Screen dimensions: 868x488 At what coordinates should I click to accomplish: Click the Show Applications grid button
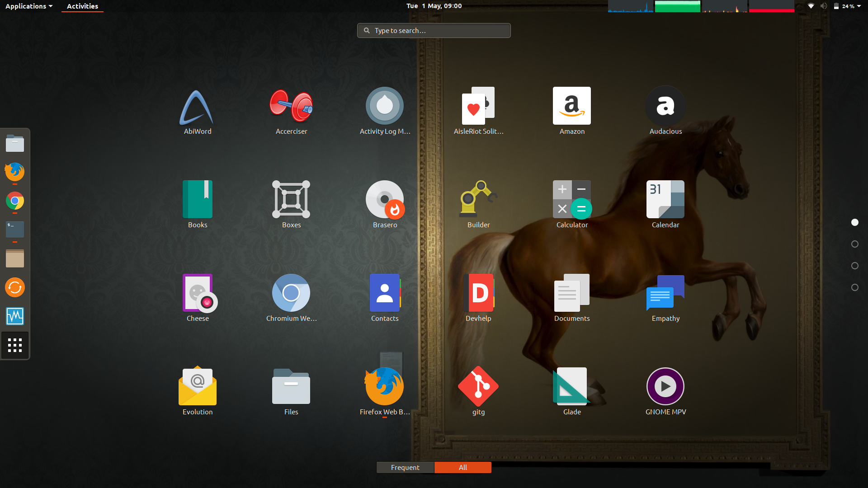(x=15, y=345)
